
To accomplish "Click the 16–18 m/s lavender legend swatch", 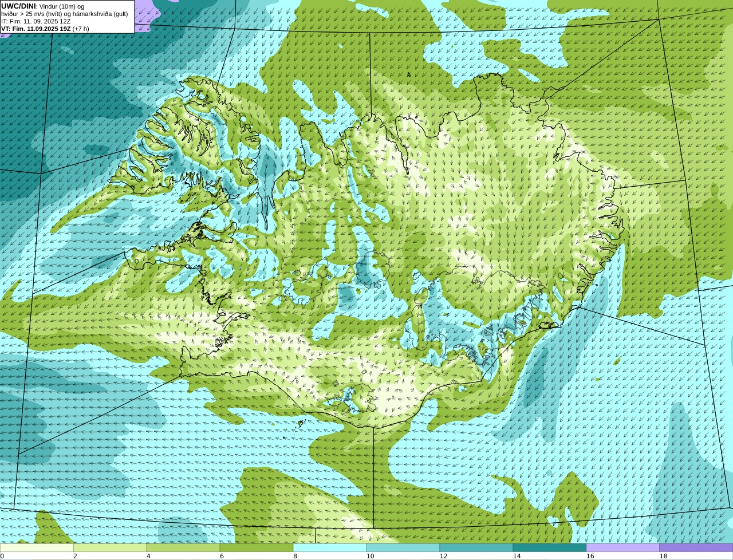I will coord(623,547).
